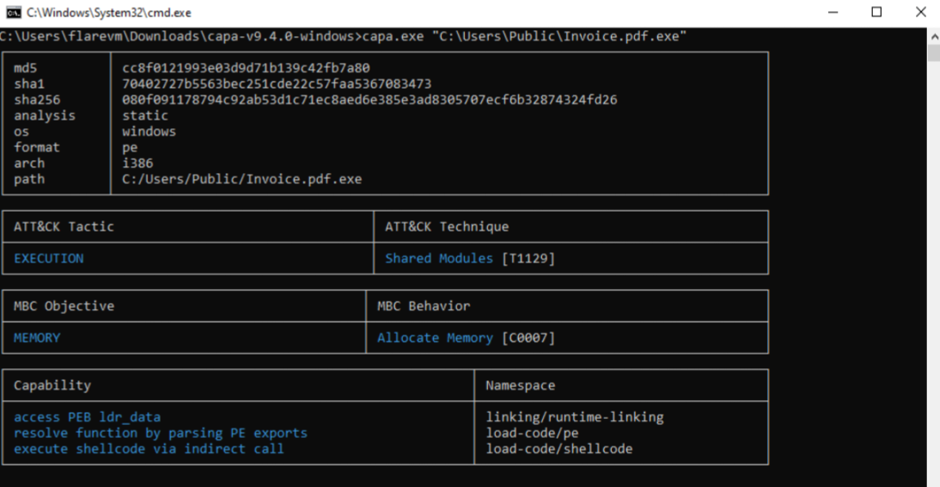This screenshot has width=940, height=487.
Task: Click the cmd.exe window title text
Action: pos(109,13)
